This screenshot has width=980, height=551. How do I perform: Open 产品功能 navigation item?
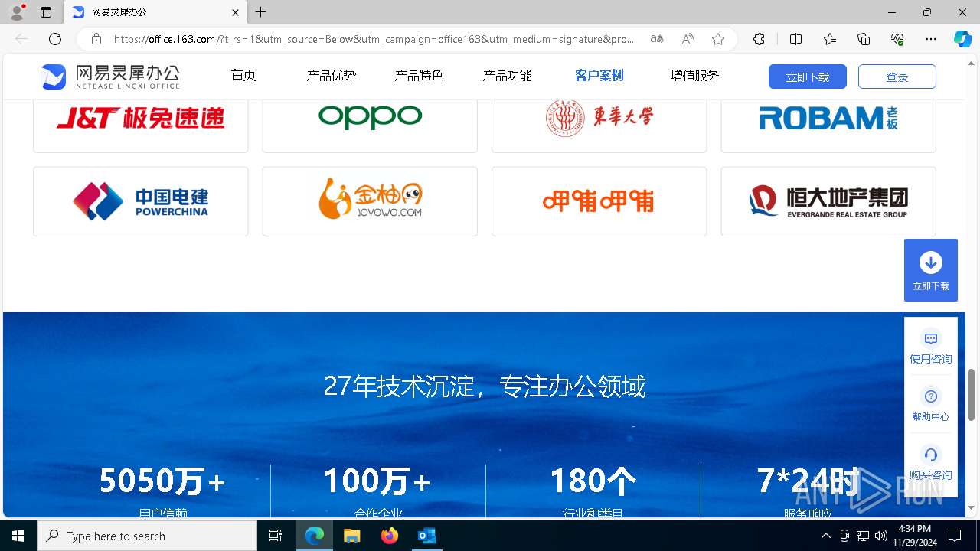point(507,75)
